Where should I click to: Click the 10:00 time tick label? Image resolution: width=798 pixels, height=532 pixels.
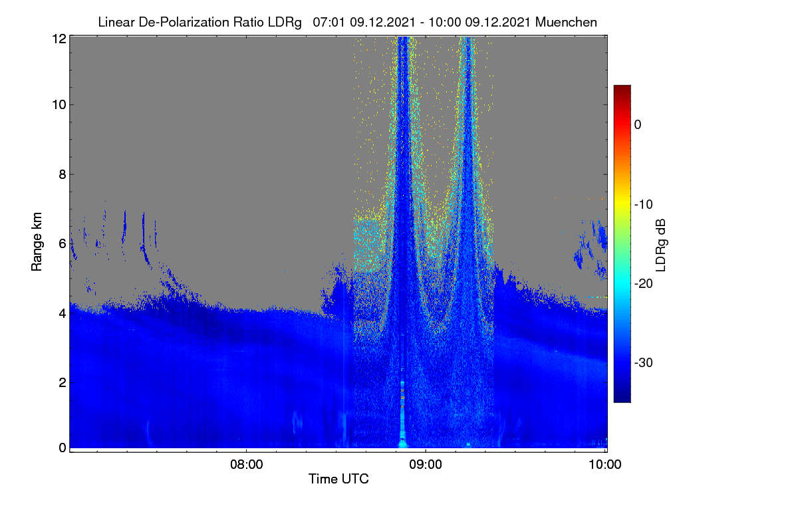[606, 465]
